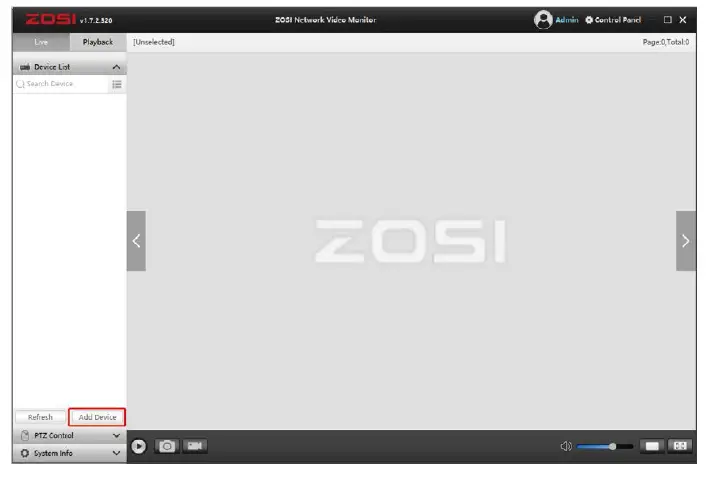Viewport: 712px width, 480px height.
Task: Refresh the device list
Action: (40, 417)
